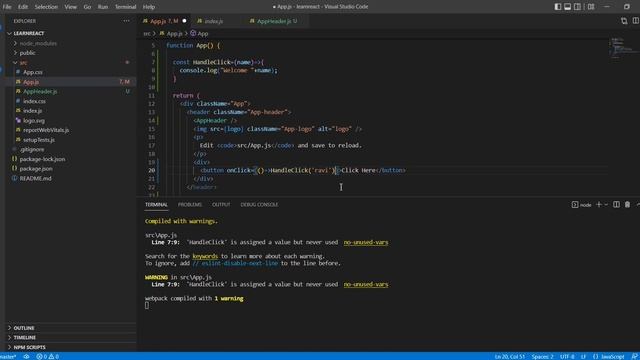Open the File menu
The image size is (640, 360).
[7, 7]
